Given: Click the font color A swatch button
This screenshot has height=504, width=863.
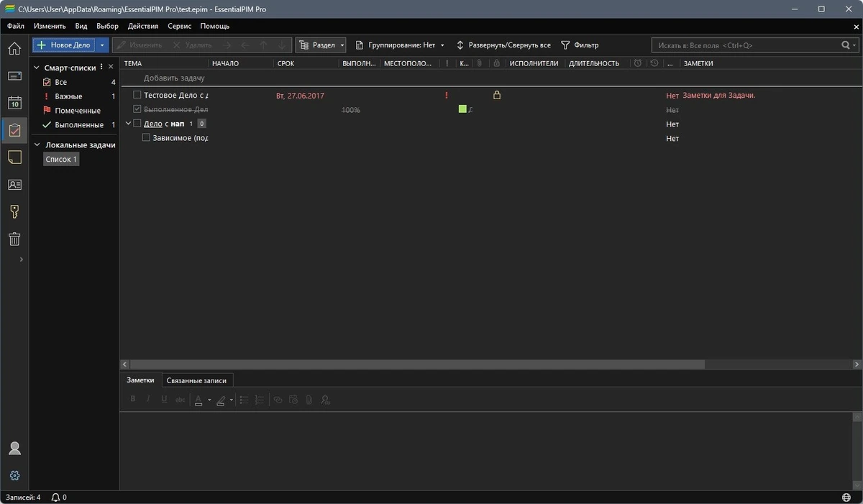Looking at the screenshot, I should click(x=198, y=400).
